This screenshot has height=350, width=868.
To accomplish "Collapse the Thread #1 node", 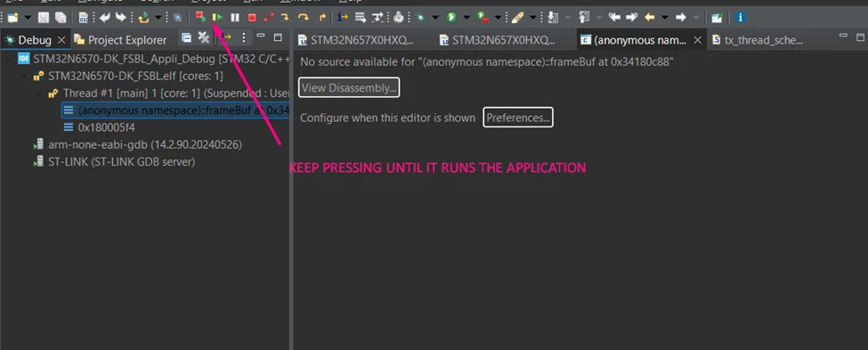I will pos(39,93).
